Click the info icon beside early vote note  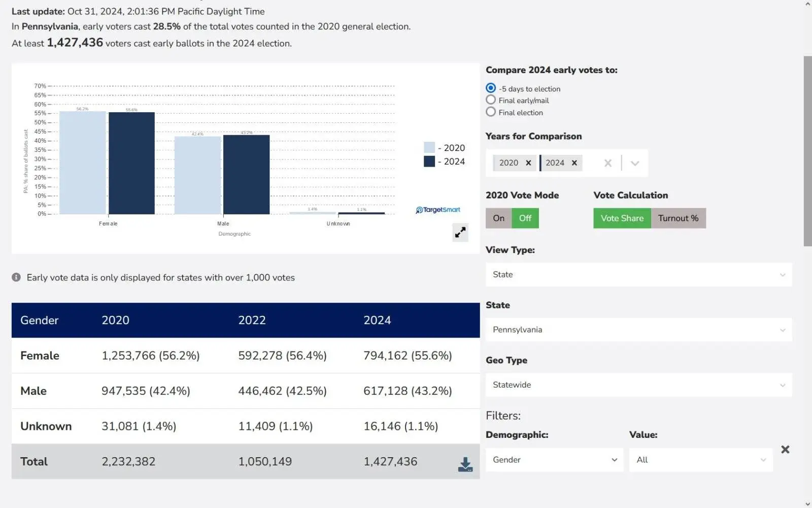coord(16,277)
